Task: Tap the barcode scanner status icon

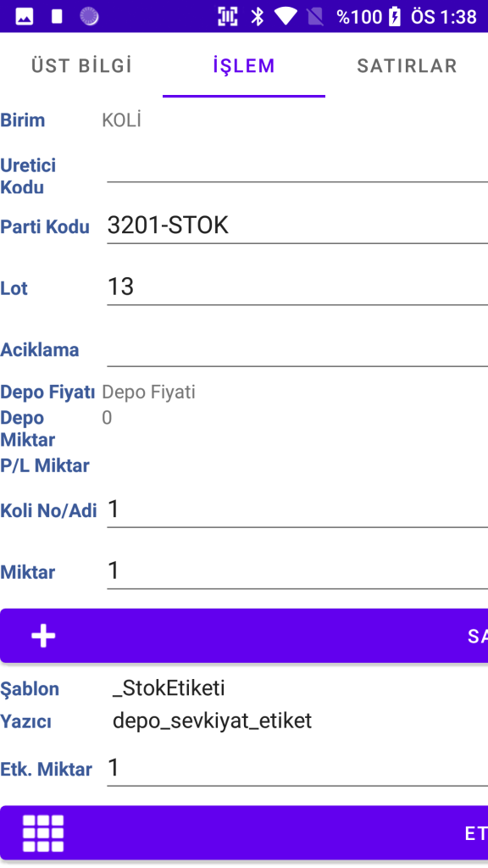Action: click(227, 17)
